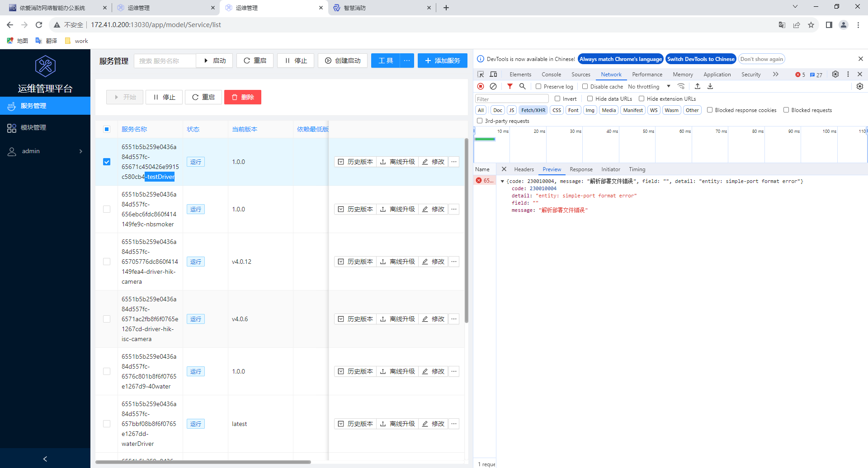This screenshot has width=868, height=468.
Task: Open more options for nbsmoker row
Action: [454, 209]
